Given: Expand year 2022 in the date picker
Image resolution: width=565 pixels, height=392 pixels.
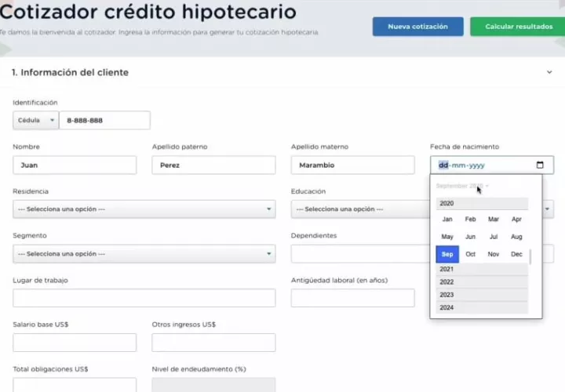Looking at the screenshot, I should point(482,282).
